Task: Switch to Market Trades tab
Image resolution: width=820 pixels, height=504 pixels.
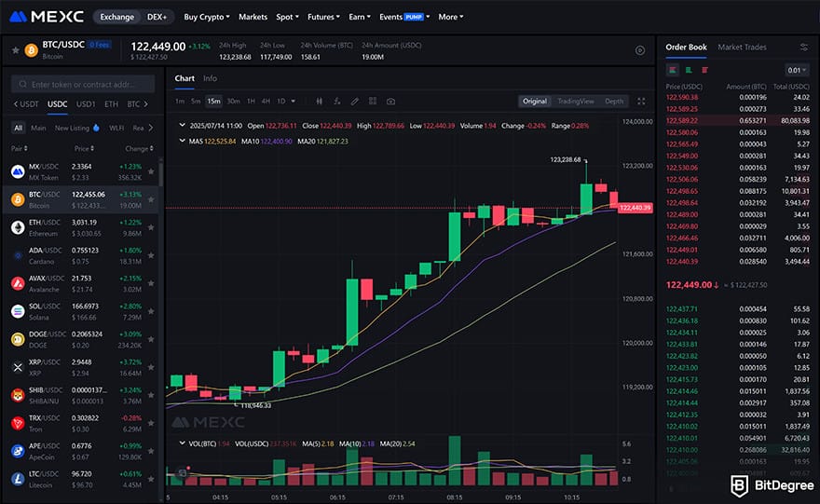Action: point(742,48)
